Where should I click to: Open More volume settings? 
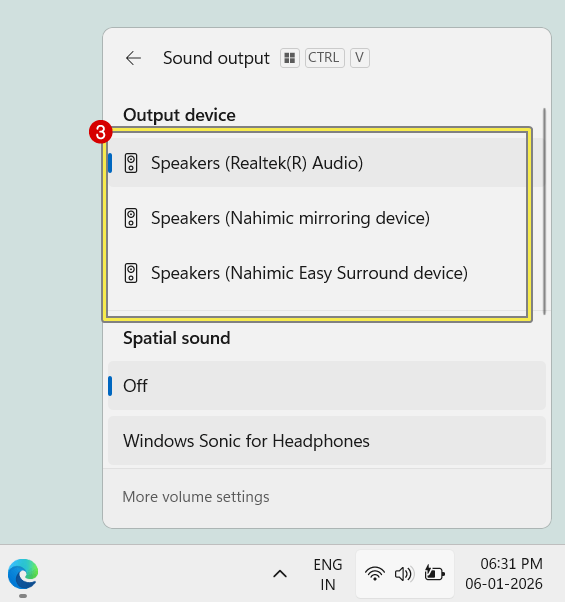click(x=196, y=497)
